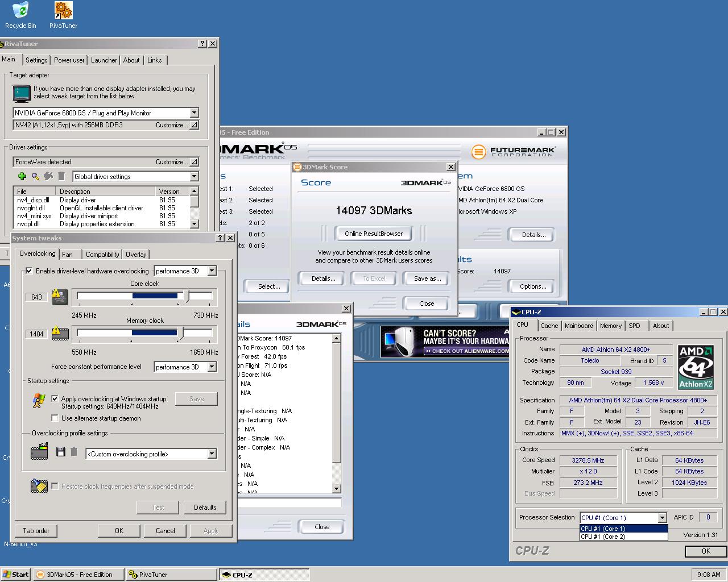Click the System tweaks context help button
The height and width of the screenshot is (582, 728).
pyautogui.click(x=221, y=238)
